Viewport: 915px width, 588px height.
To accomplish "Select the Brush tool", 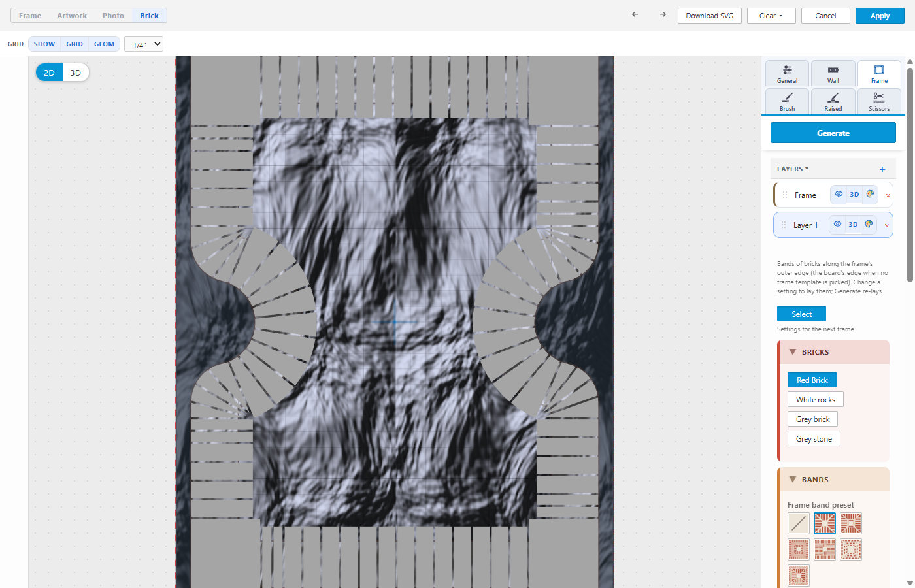I will [x=788, y=102].
